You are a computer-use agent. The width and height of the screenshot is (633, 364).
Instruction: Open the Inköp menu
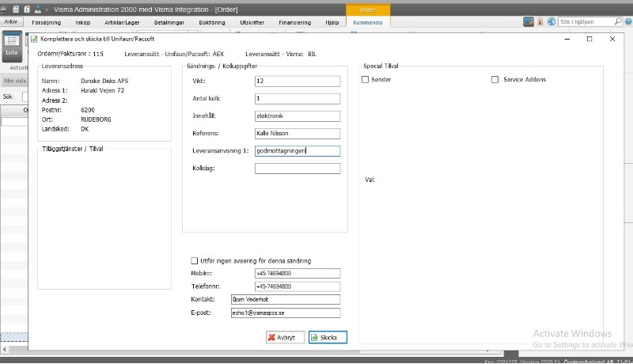click(x=83, y=23)
